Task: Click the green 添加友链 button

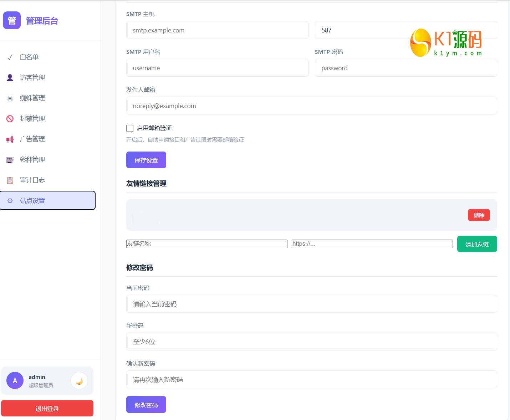Action: coord(477,244)
